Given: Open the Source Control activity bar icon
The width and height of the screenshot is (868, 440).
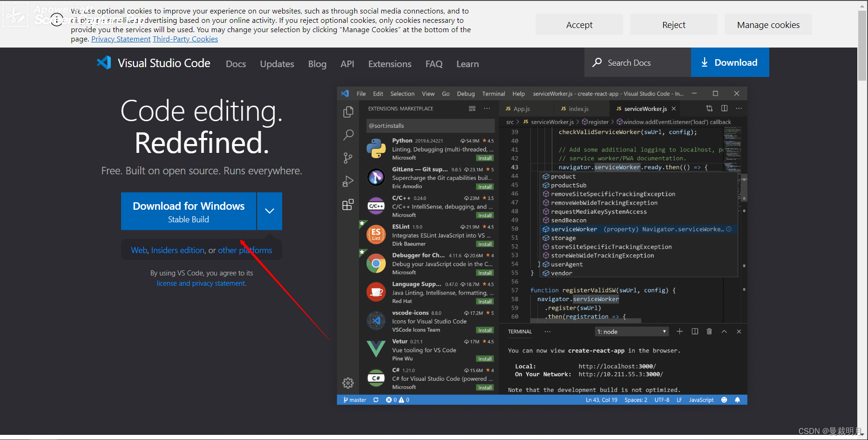Looking at the screenshot, I should [348, 158].
